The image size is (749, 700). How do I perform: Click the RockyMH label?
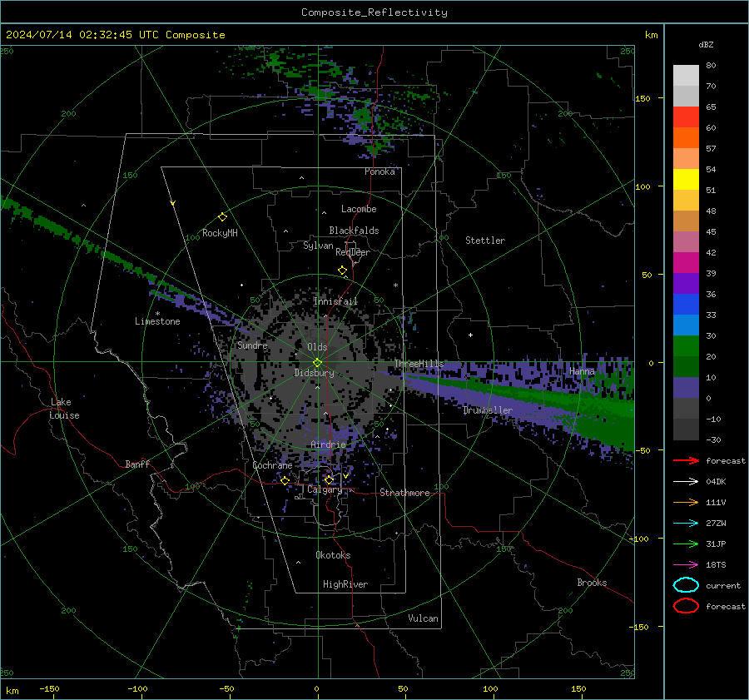220,233
